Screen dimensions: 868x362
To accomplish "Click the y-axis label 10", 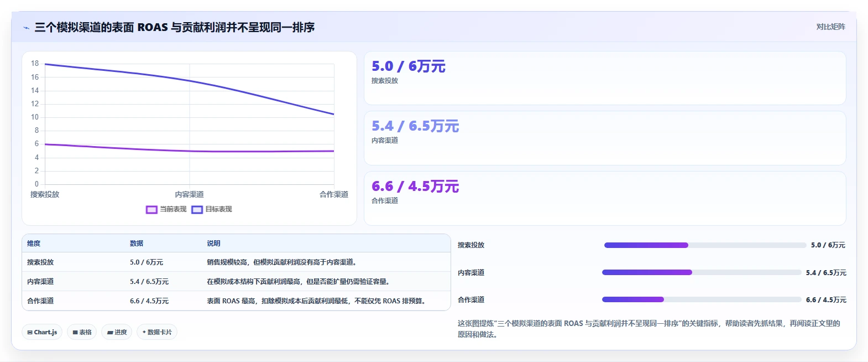I will click(x=35, y=117).
